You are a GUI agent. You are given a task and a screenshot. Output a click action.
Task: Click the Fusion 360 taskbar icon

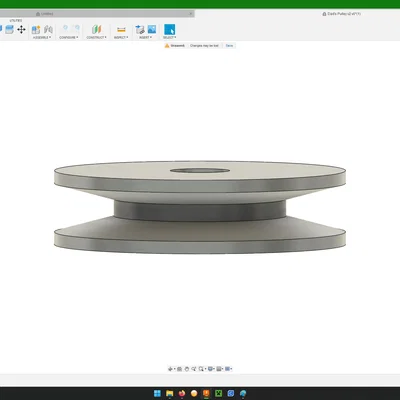[206, 393]
